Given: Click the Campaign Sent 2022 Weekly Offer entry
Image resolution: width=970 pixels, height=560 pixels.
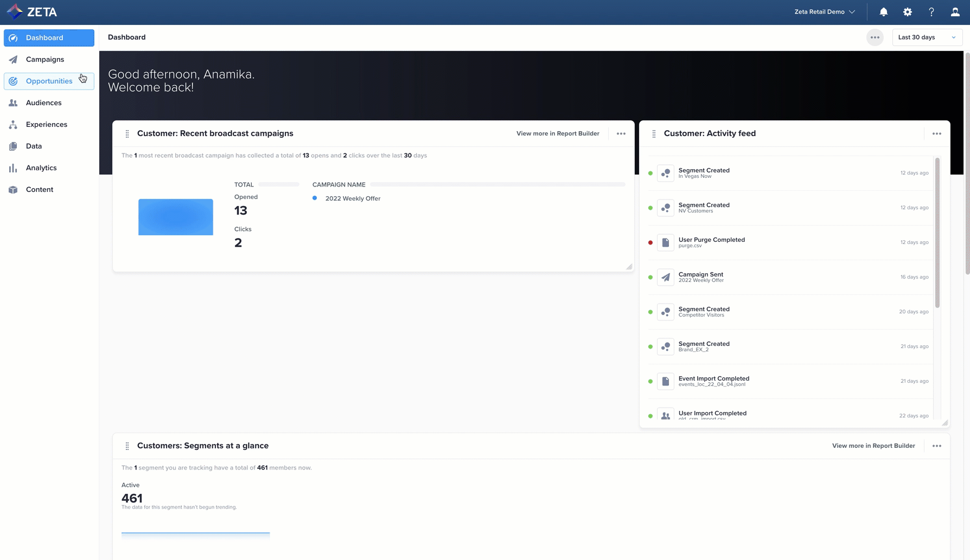Looking at the screenshot, I should pos(789,277).
